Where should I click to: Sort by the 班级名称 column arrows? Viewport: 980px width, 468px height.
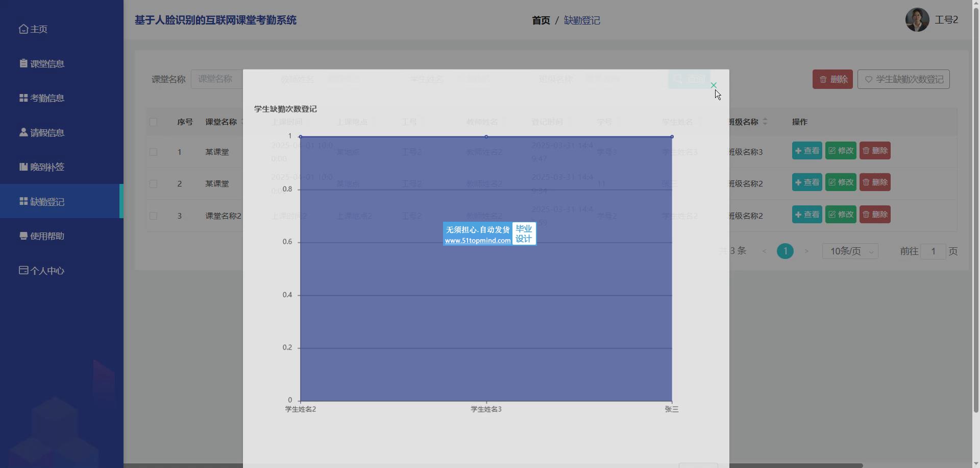tap(765, 122)
